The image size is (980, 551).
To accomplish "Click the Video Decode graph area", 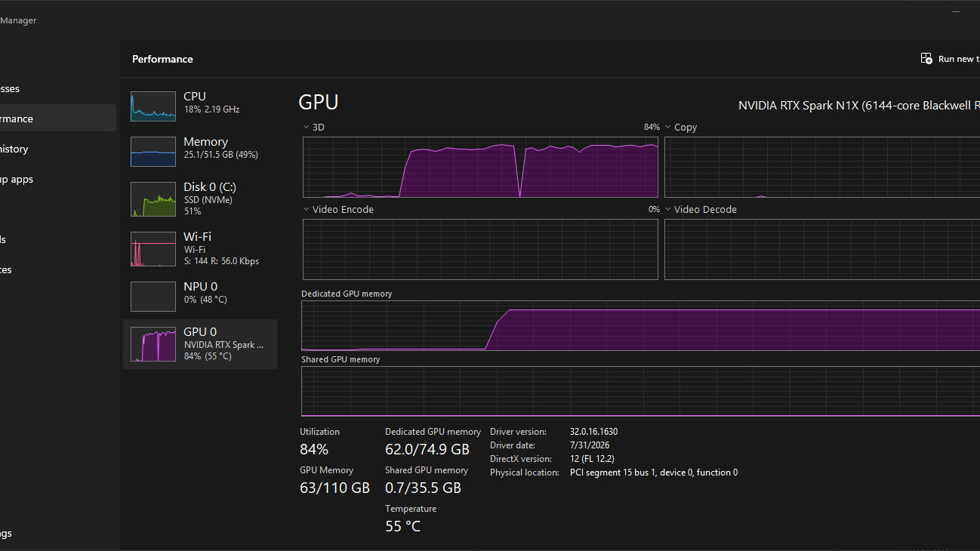I will (x=822, y=249).
